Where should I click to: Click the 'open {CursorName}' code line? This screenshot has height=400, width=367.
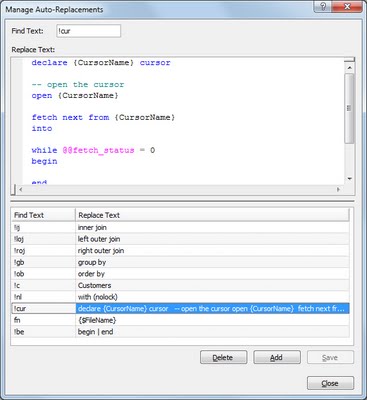(x=75, y=95)
